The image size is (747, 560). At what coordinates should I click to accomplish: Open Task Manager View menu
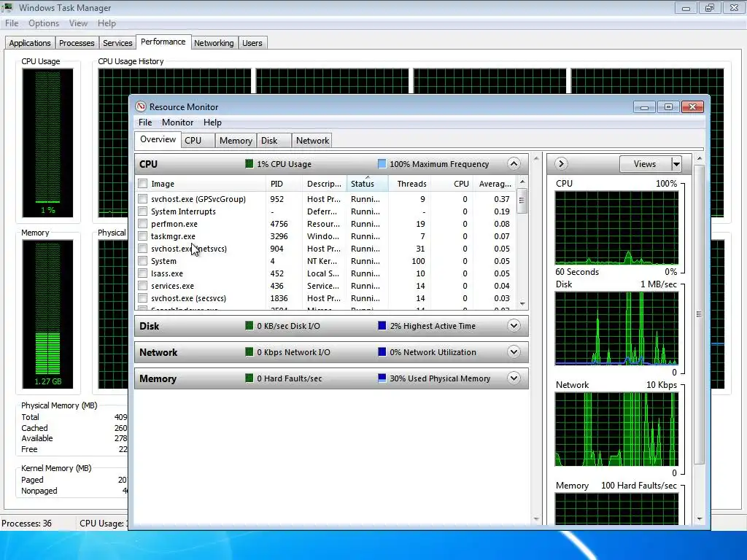coord(78,23)
